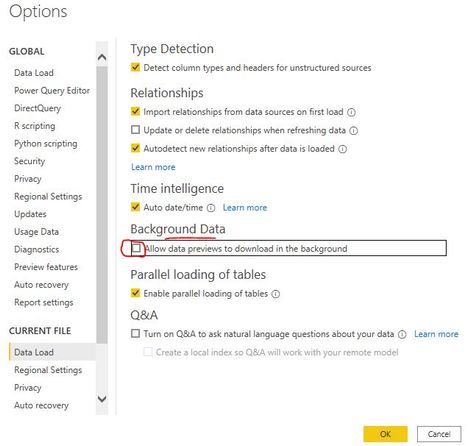Dismiss dialog with Cancel button
This screenshot has width=470, height=446.
439,434
